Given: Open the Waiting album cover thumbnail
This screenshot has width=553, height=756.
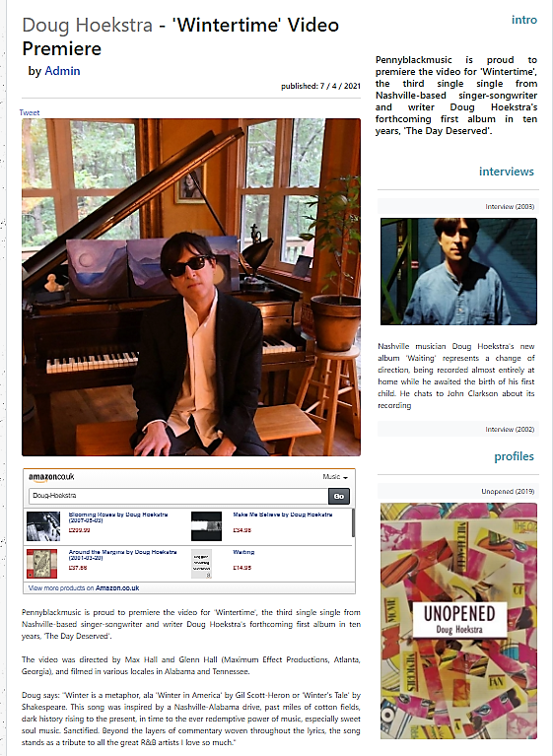Looking at the screenshot, I should coord(201,564).
